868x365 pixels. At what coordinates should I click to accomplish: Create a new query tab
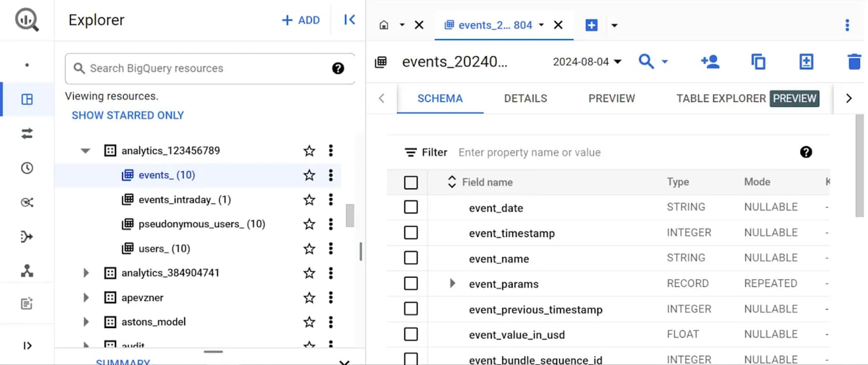pyautogui.click(x=591, y=25)
